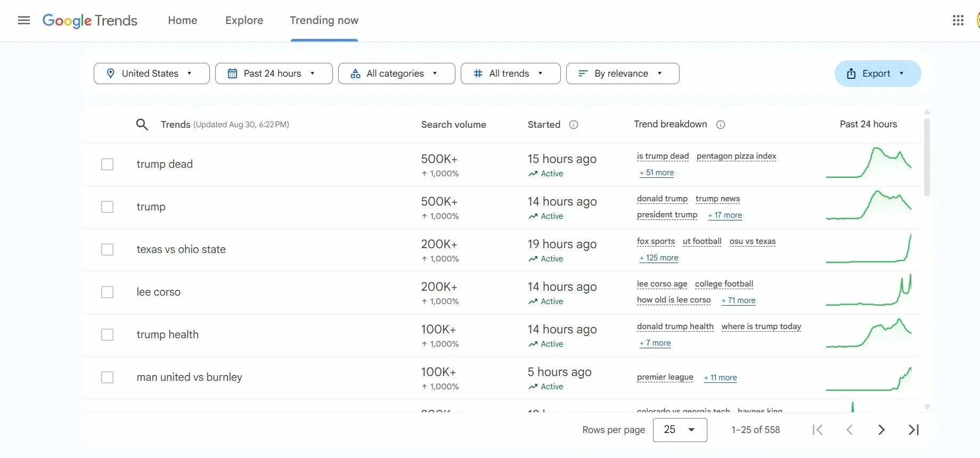The width and height of the screenshot is (980, 458).
Task: Open the hamburger main menu
Action: point(24,20)
